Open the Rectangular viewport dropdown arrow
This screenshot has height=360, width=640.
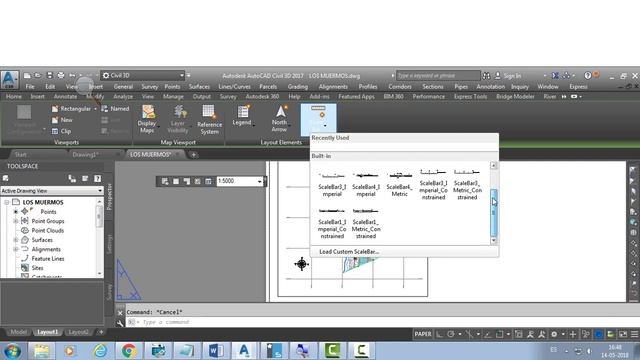pyautogui.click(x=95, y=109)
